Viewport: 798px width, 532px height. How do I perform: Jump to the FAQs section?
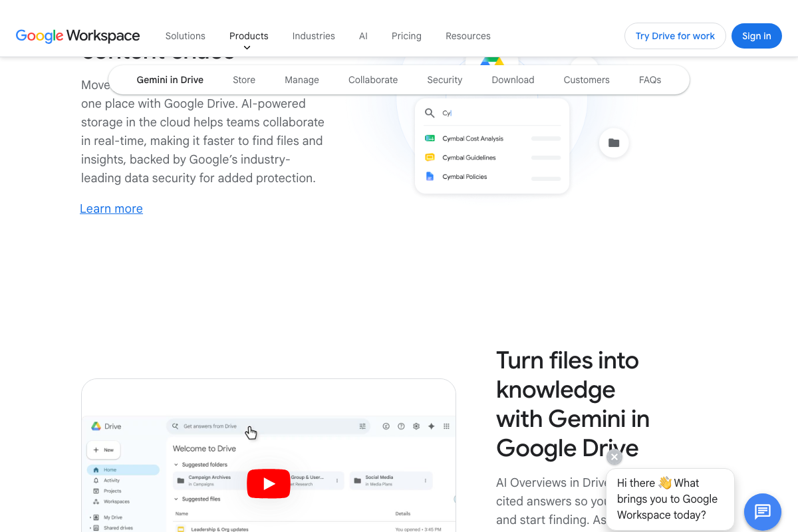(x=650, y=80)
